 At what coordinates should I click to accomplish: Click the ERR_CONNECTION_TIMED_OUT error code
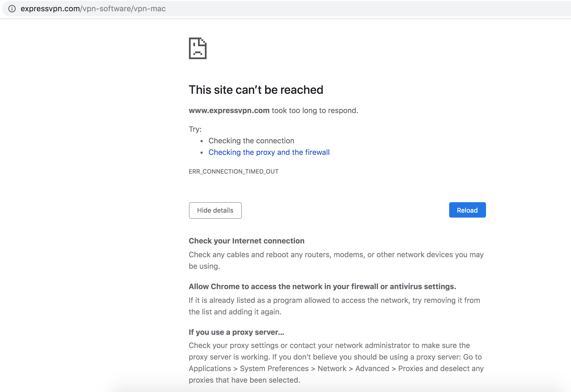(234, 172)
